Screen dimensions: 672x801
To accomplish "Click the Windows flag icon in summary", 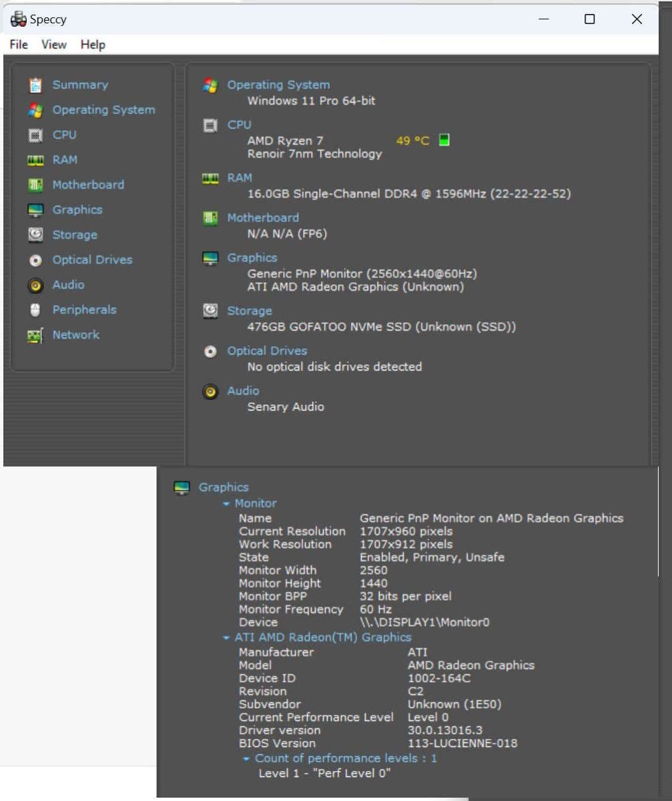I will pos(210,85).
